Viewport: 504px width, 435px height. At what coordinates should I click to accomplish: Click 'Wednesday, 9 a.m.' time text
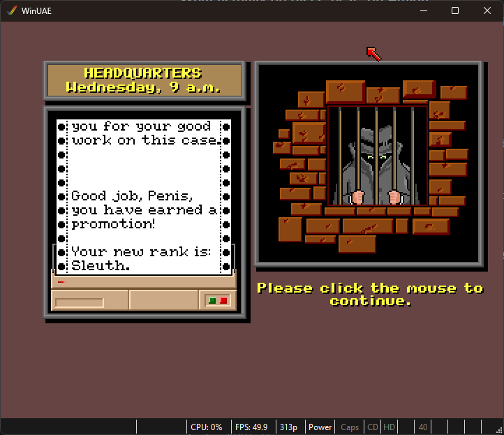pos(143,87)
